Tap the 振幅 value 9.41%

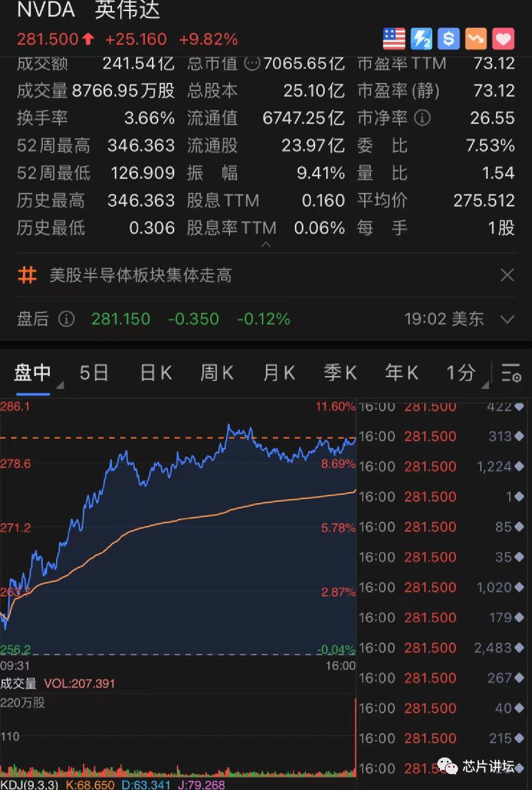[321, 173]
